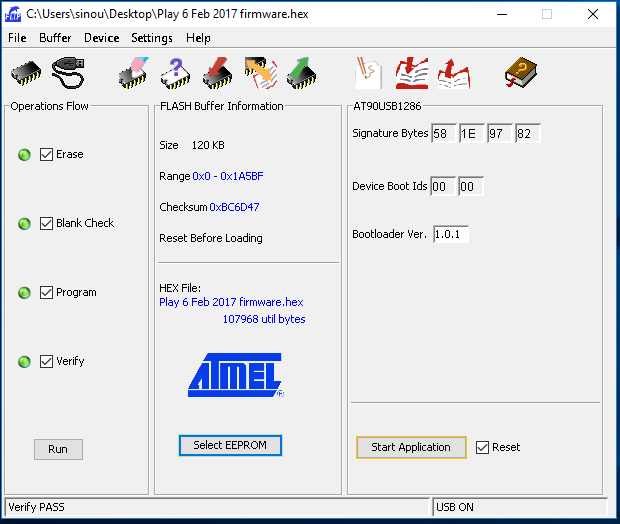Viewport: 620px width, 524px height.
Task: Uncheck the Erase checkbox
Action: pyautogui.click(x=46, y=154)
